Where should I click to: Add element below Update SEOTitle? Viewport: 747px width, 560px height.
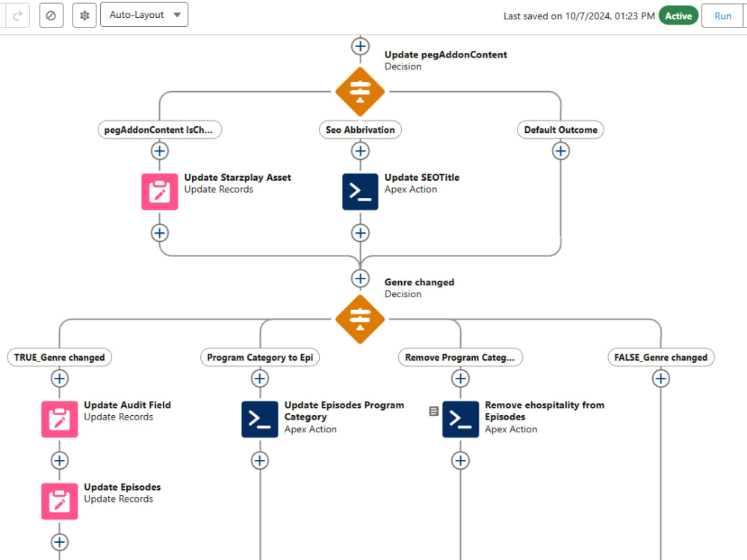[x=360, y=233]
